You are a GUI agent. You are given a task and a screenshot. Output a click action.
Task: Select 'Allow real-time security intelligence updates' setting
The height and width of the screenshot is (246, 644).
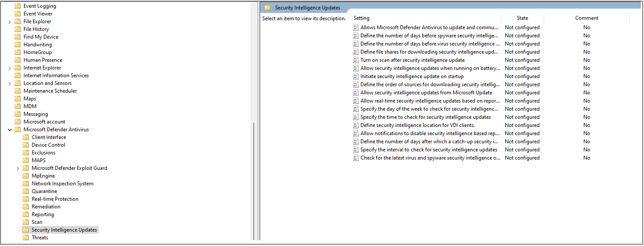point(430,101)
